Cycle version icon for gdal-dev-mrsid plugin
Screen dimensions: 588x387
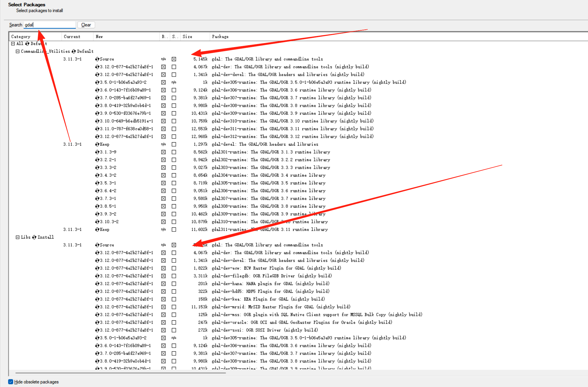click(x=97, y=307)
